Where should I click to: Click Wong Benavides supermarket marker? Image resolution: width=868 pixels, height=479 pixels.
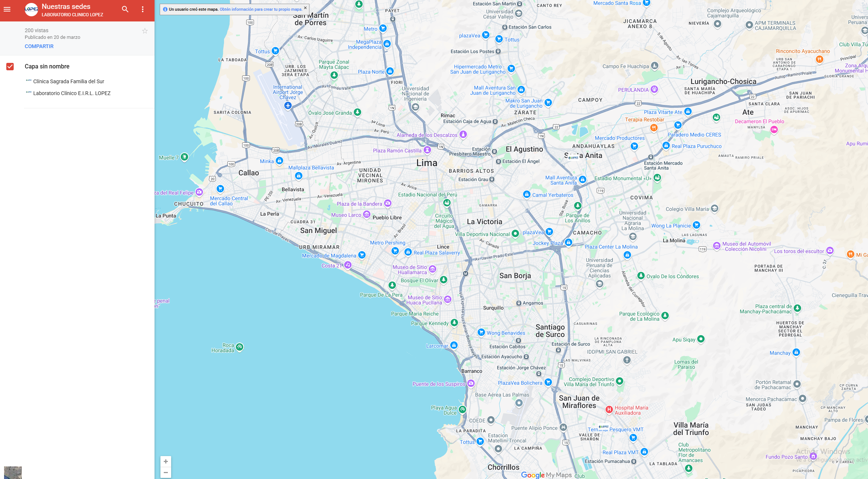coord(481,332)
